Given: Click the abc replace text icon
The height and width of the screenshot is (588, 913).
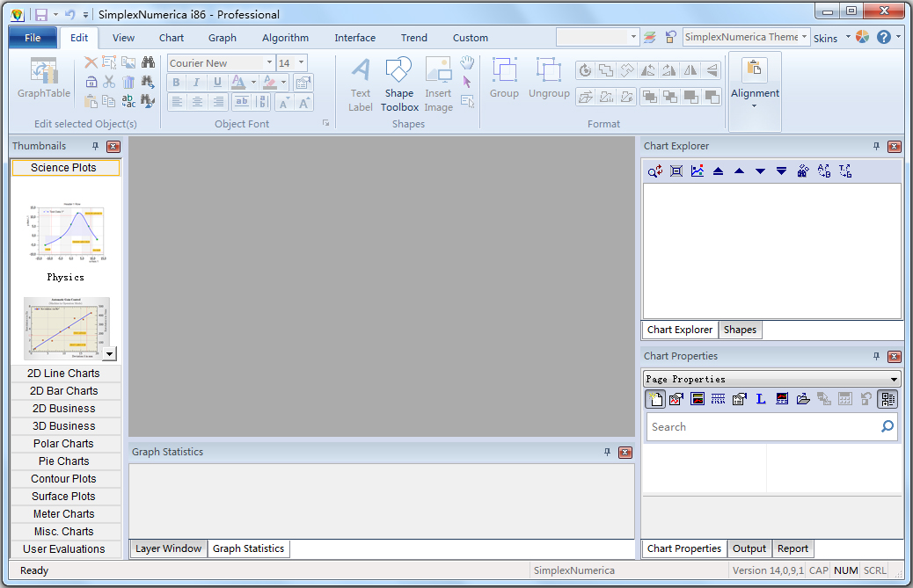Looking at the screenshot, I should point(128,101).
